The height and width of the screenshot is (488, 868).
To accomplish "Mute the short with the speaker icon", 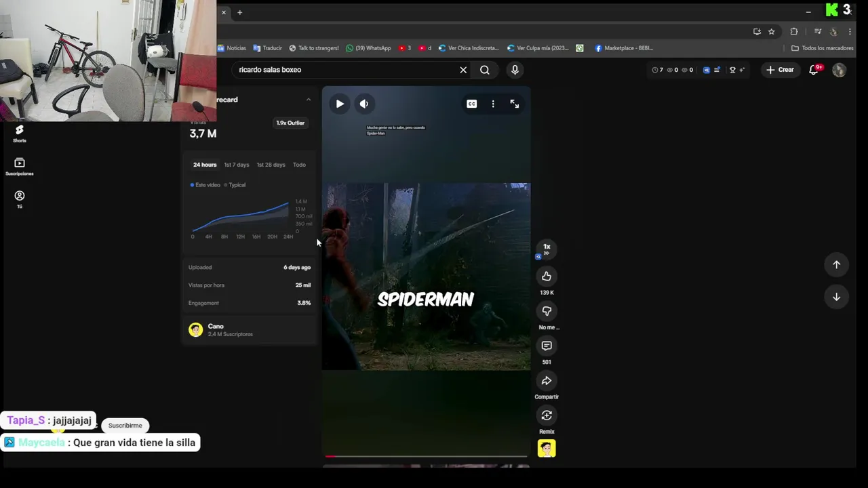I will pyautogui.click(x=364, y=104).
